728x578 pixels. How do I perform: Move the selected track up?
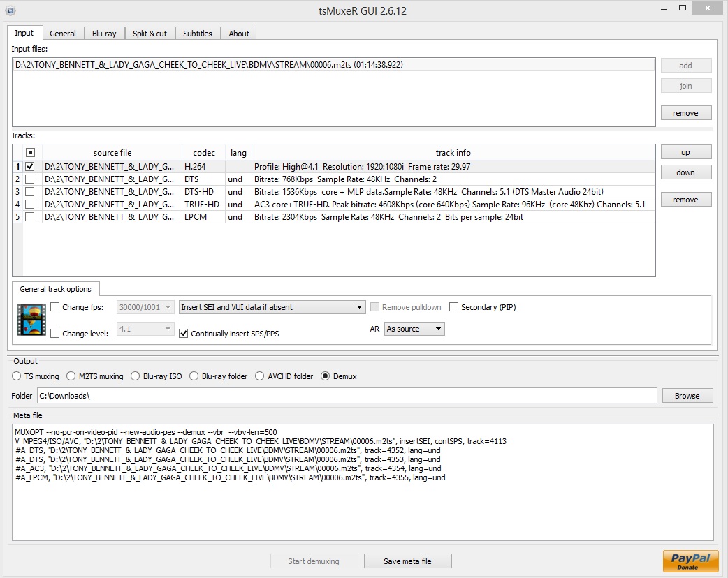point(686,152)
